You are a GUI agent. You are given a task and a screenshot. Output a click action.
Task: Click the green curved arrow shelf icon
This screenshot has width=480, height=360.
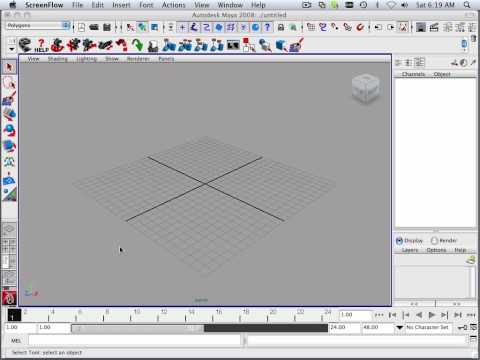(x=137, y=45)
